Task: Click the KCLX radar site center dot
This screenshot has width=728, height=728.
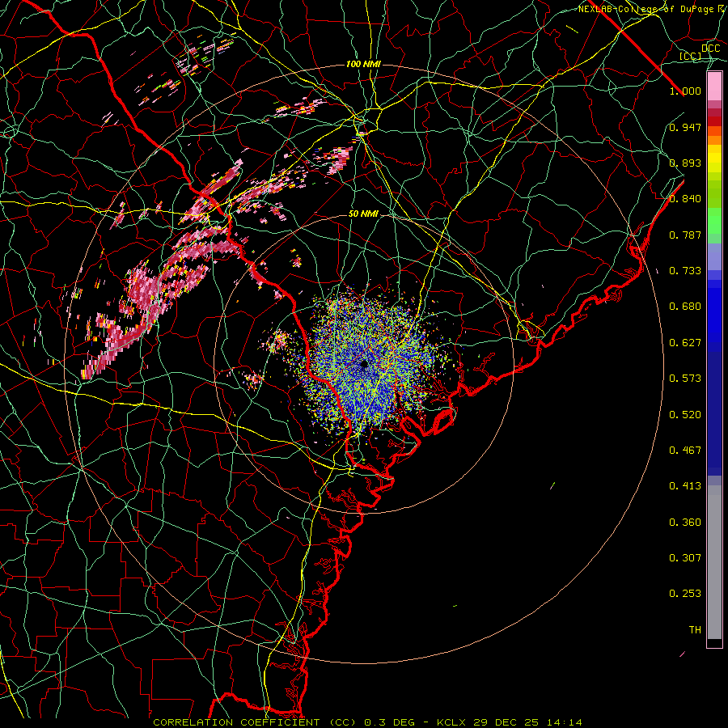Action: click(364, 364)
